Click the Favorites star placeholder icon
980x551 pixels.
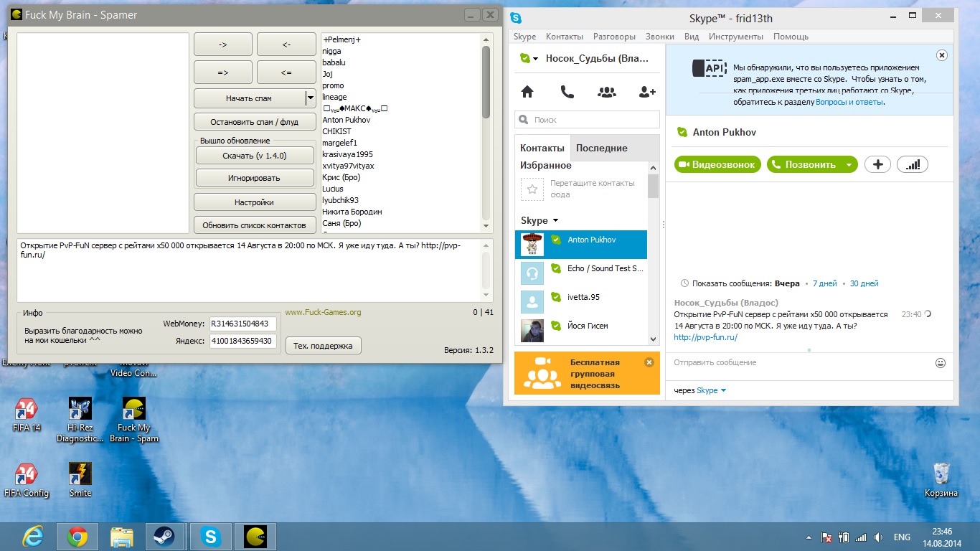coord(532,189)
